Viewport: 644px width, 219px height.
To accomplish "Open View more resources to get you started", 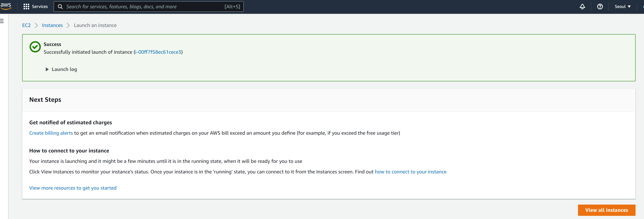I will (73, 188).
